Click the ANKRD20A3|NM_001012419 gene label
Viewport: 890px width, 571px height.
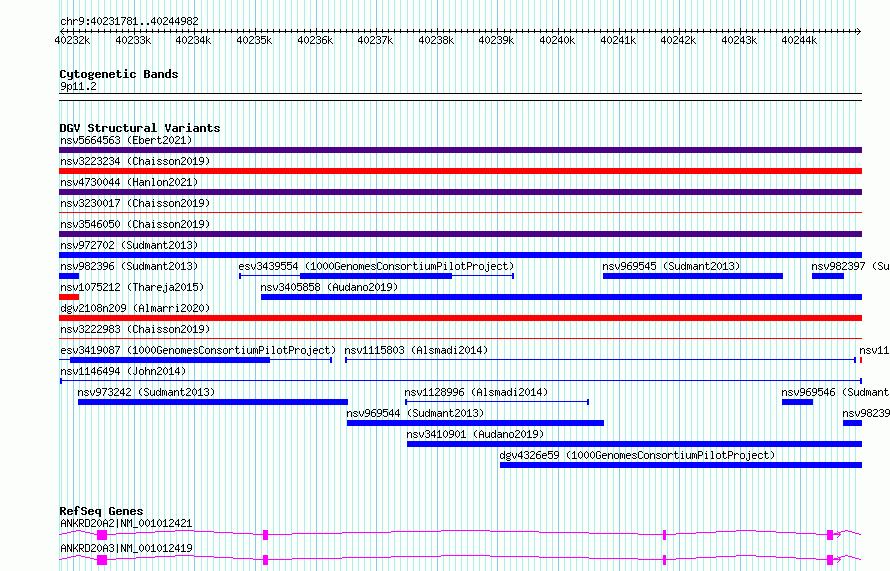click(x=126, y=548)
